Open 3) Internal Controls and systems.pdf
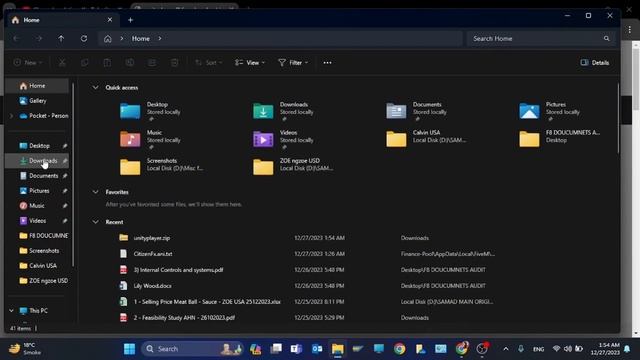The image size is (640, 360). (x=178, y=270)
